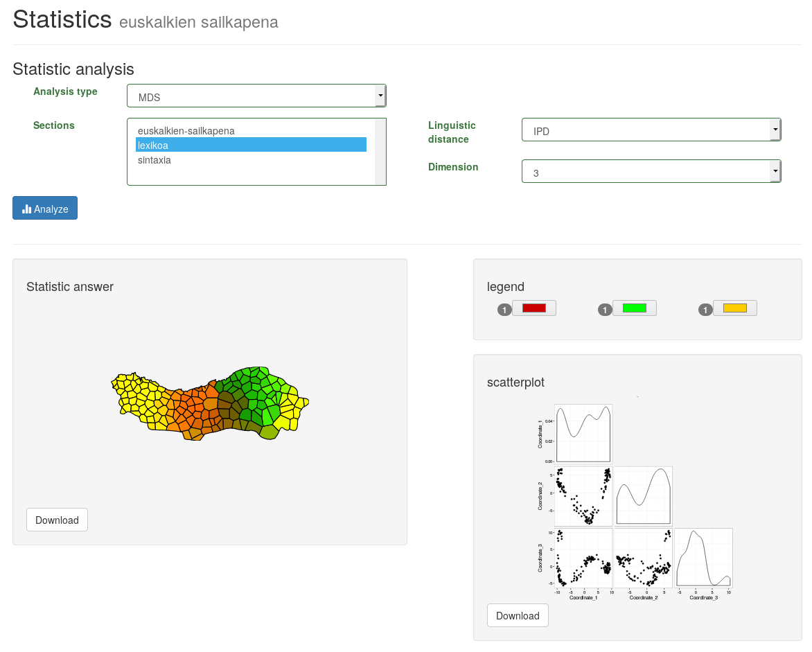Screen dimensions: 812x652
Task: Choose sintaxia in the Sections list
Action: pos(154,160)
